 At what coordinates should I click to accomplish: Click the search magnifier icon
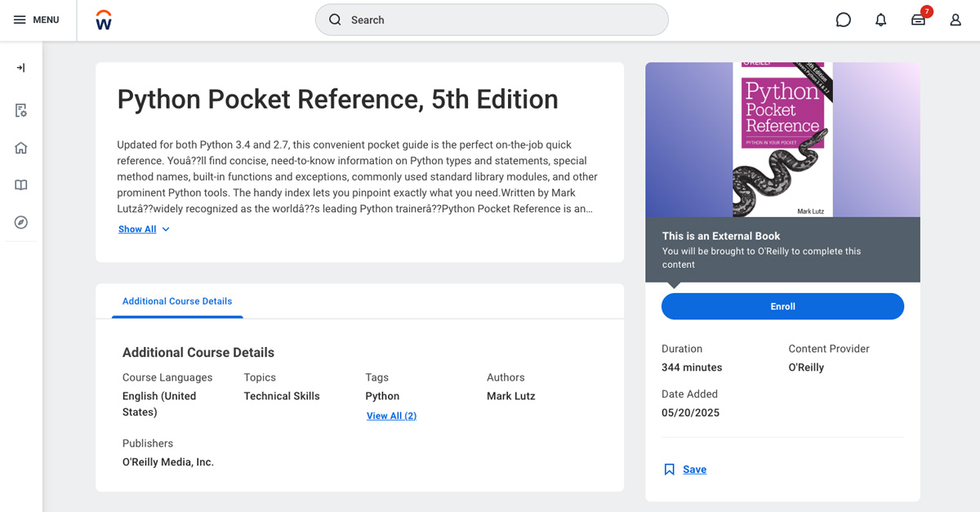point(335,20)
